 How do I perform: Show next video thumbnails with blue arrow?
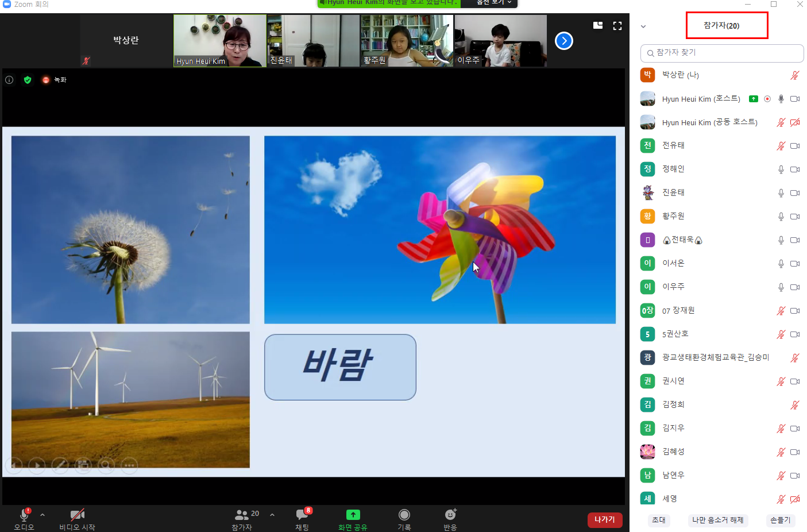pyautogui.click(x=564, y=41)
